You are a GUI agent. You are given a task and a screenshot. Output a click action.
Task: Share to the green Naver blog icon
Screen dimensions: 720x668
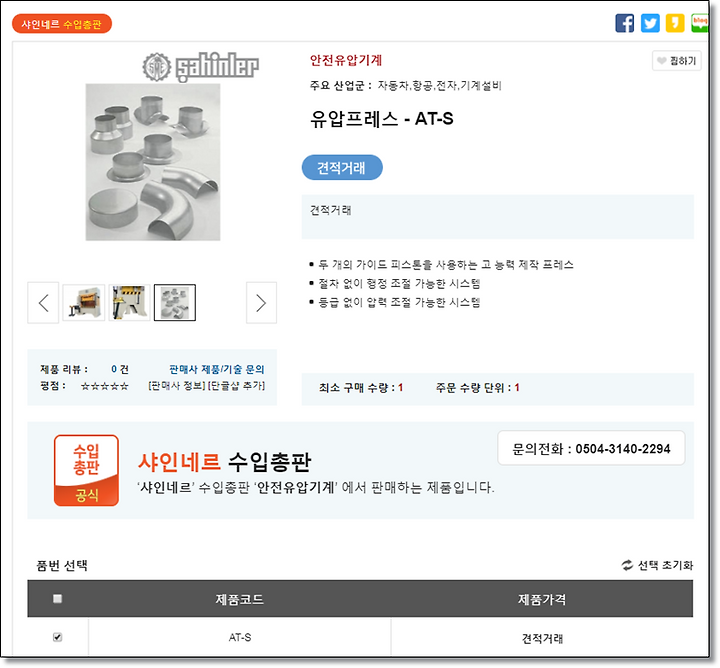pos(700,23)
